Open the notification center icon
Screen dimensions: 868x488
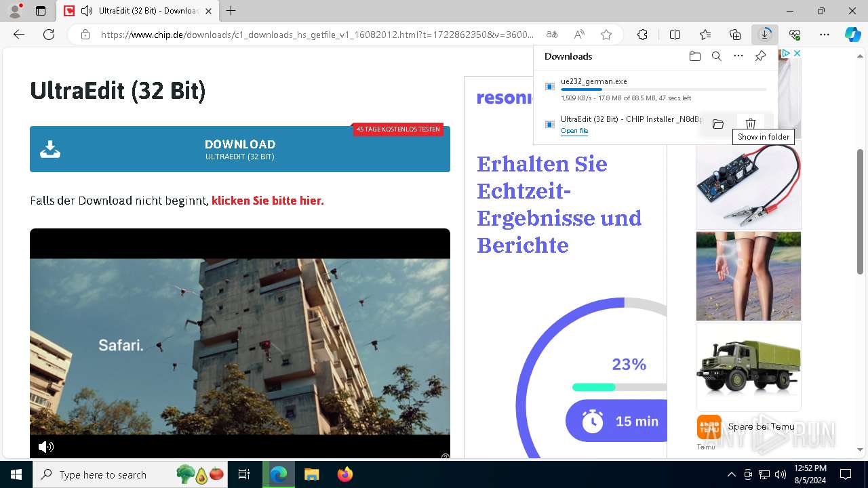pos(846,474)
